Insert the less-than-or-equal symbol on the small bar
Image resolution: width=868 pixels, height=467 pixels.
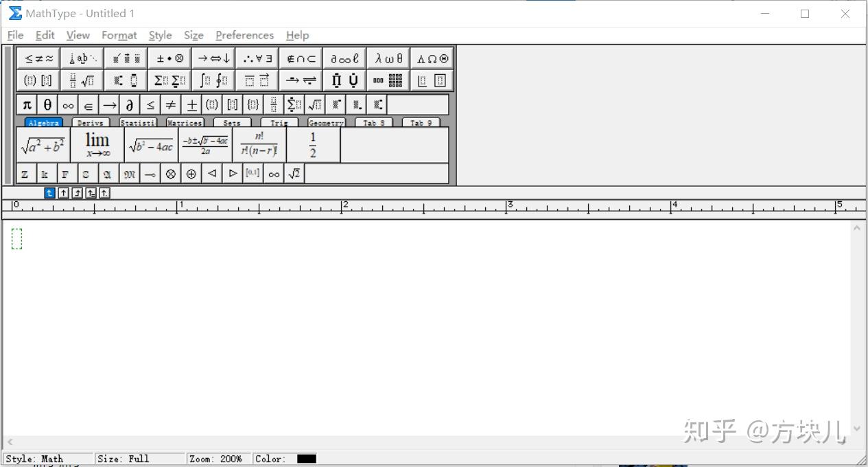click(150, 104)
